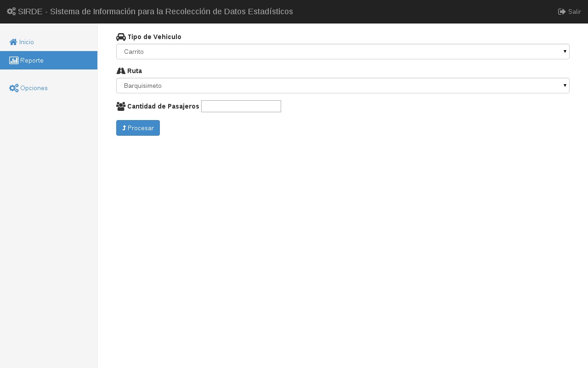Click the Salir logout link
Viewport: 588px width, 368px height.
tap(570, 11)
